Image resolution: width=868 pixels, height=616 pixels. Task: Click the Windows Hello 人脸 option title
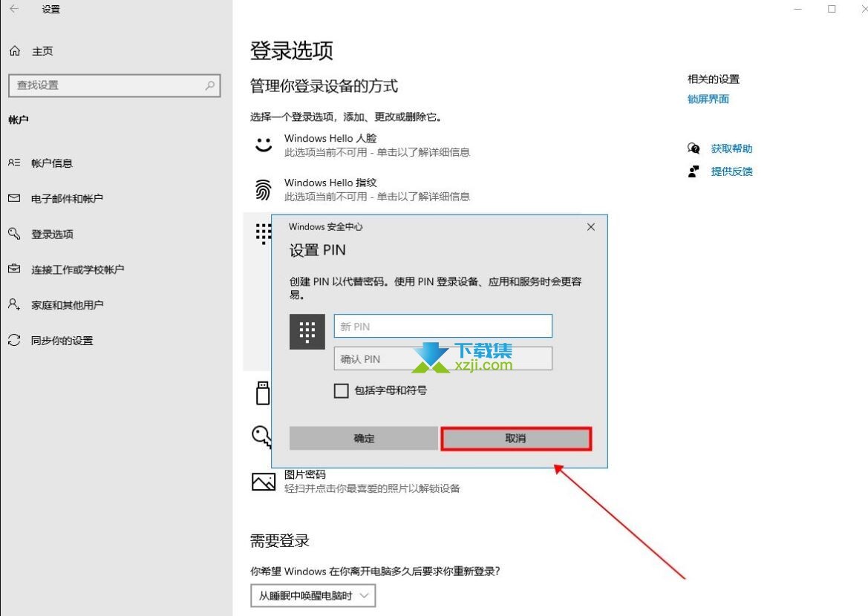coord(330,138)
